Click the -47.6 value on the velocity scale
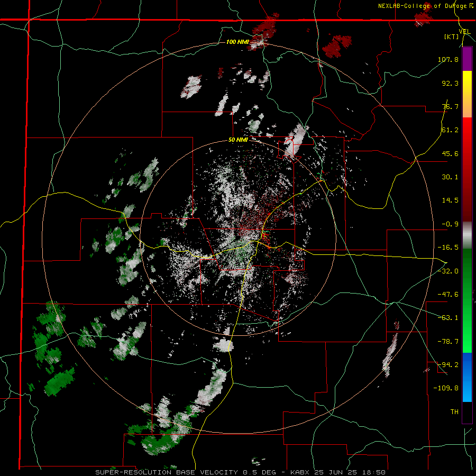The image size is (476, 476). point(448,295)
